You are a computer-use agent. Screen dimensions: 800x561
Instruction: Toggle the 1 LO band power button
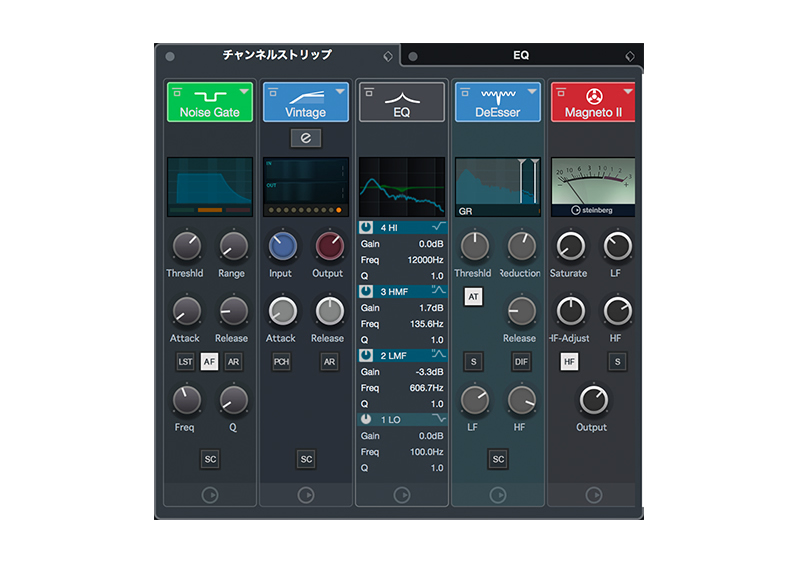[x=366, y=419]
